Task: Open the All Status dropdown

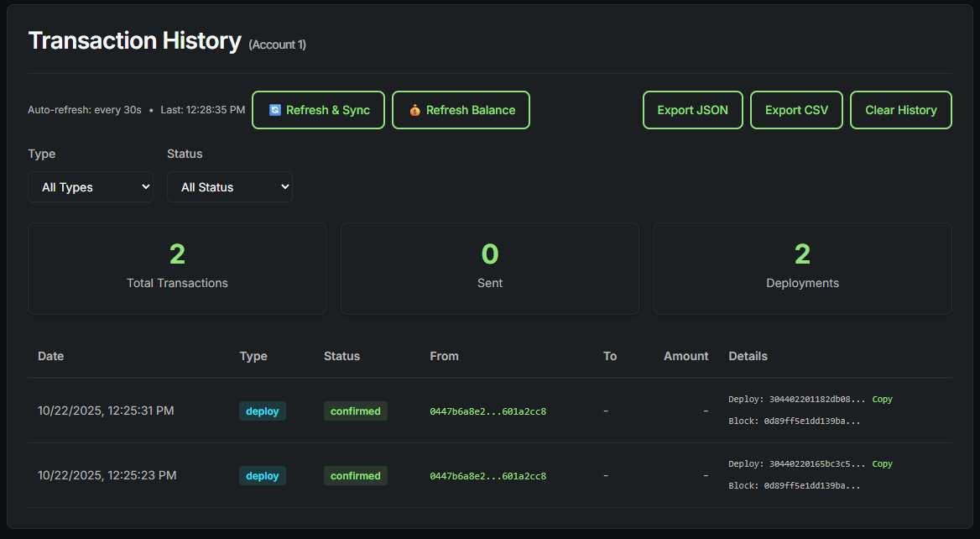Action: click(x=229, y=186)
